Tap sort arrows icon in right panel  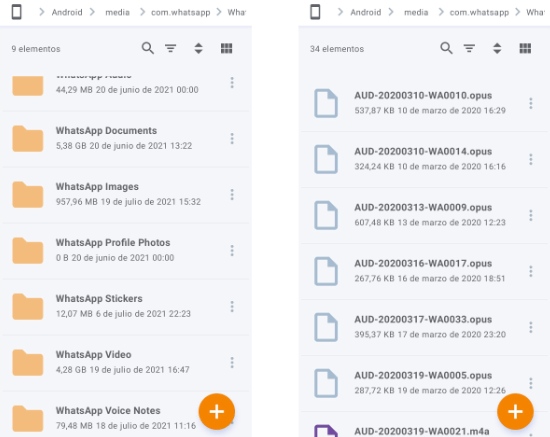pyautogui.click(x=497, y=48)
